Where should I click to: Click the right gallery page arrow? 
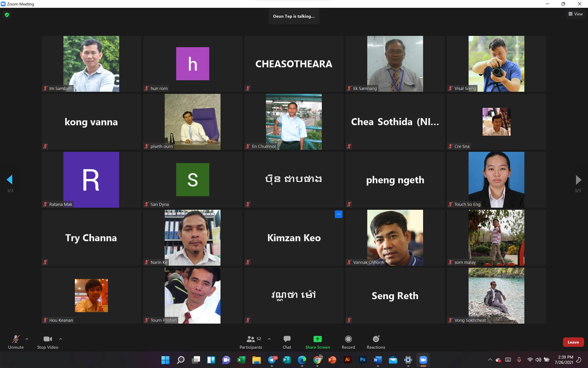578,180
